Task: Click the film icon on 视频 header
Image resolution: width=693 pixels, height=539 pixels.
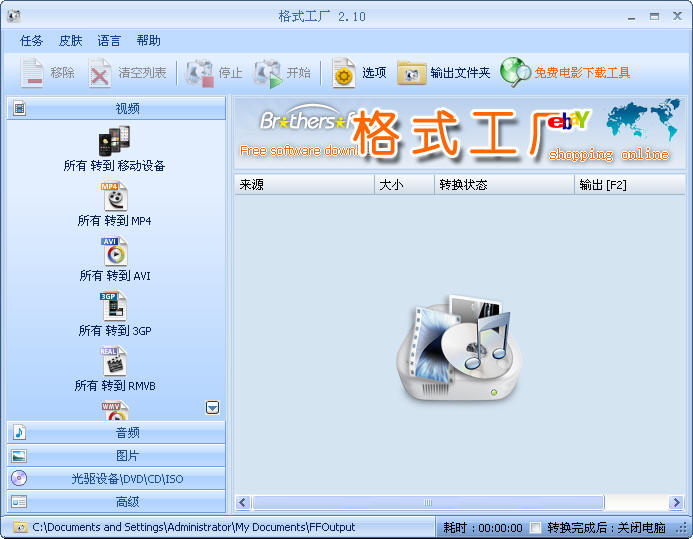Action: click(19, 108)
